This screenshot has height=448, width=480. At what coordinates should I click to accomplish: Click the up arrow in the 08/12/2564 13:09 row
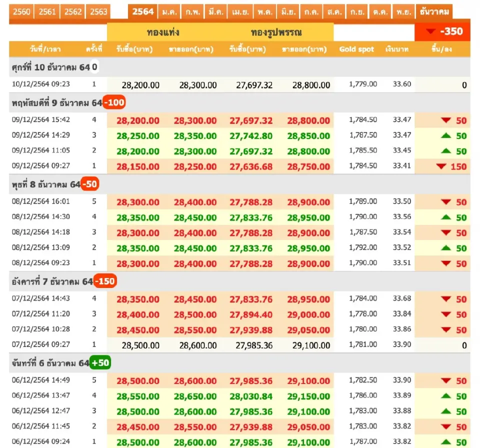point(446,247)
